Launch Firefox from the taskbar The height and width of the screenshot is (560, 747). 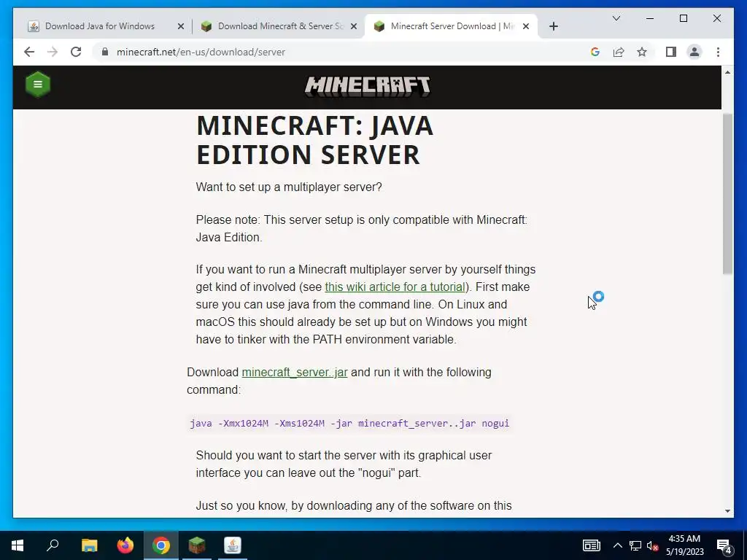(x=125, y=545)
